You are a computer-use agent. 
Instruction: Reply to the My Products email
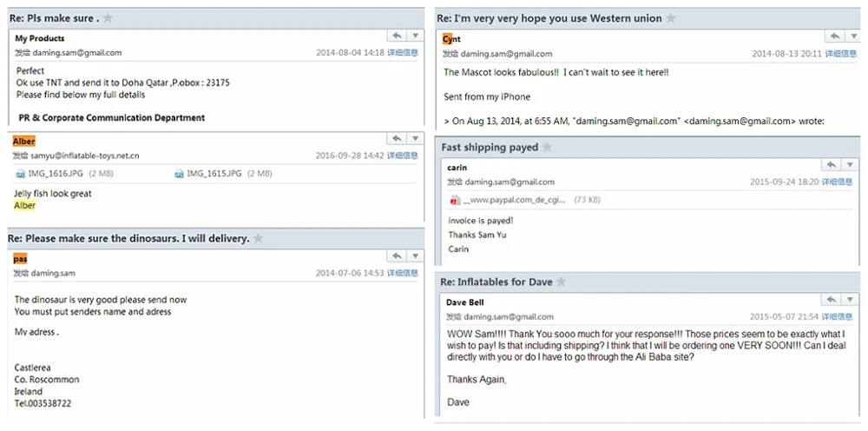(x=397, y=36)
